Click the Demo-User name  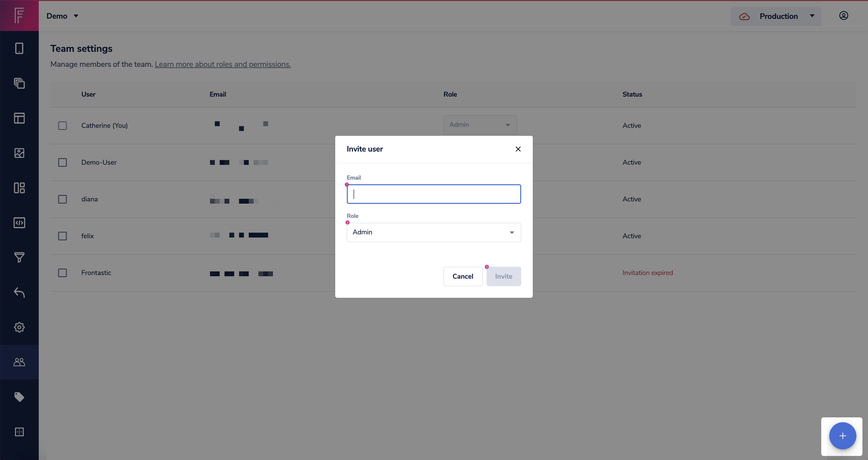click(x=99, y=162)
